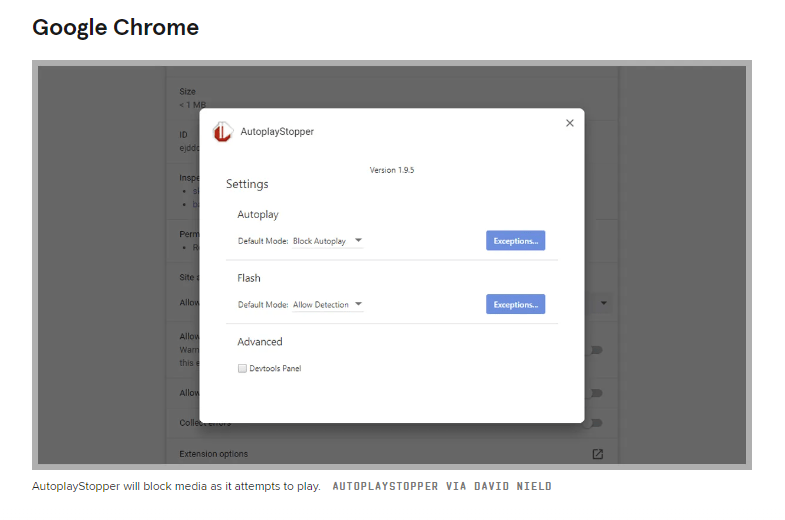Click the Advanced section heading
Image resolution: width=785 pixels, height=520 pixels.
[x=260, y=342]
